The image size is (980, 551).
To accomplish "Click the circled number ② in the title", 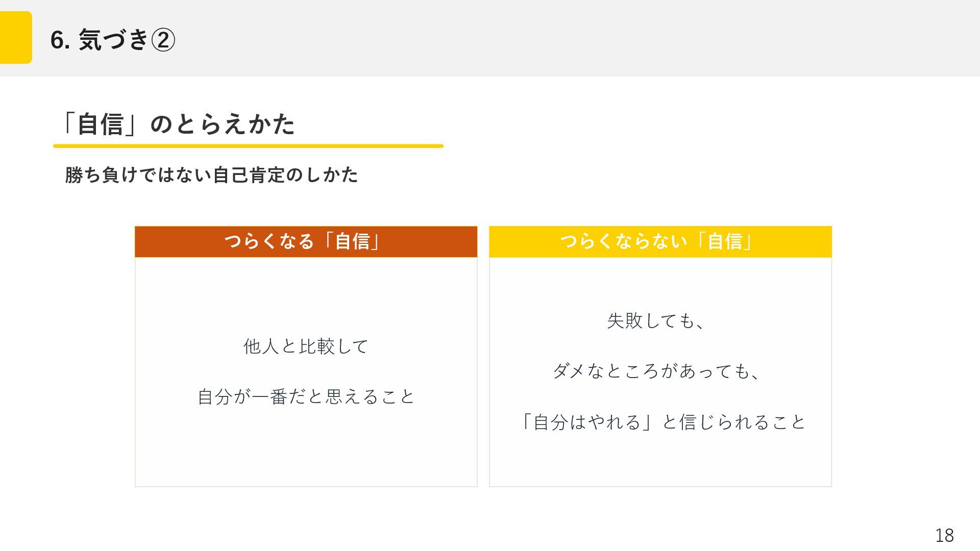I will point(163,40).
